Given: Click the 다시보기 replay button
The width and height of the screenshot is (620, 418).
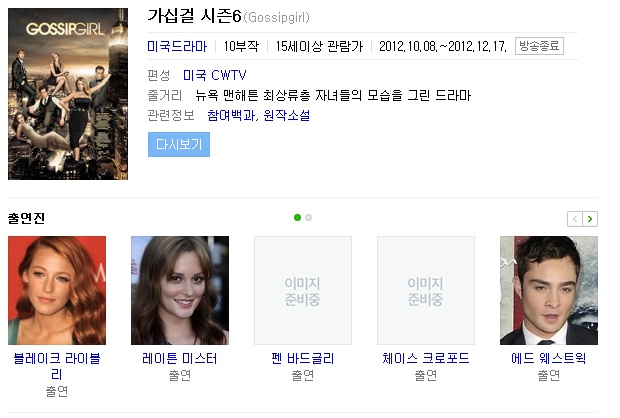Looking at the screenshot, I should pyautogui.click(x=179, y=145).
